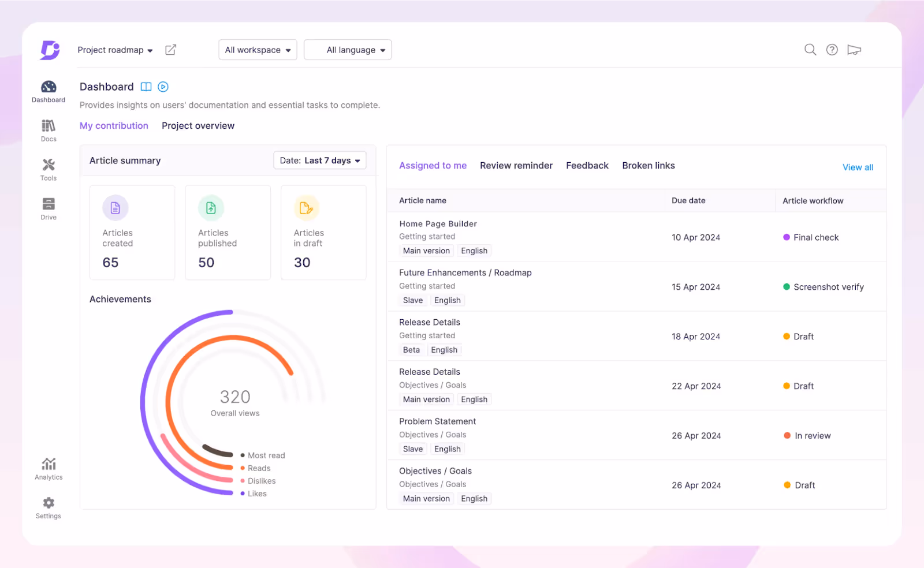Screen dimensions: 924x568
Task: Click the 320 Overall views value
Action: click(235, 397)
